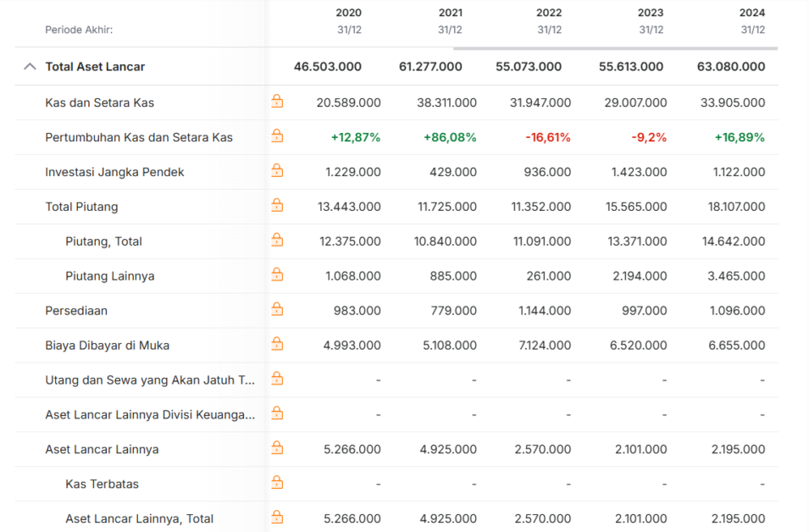Collapse the Total Aset Lancar section
This screenshot has width=809, height=532.
(x=30, y=67)
